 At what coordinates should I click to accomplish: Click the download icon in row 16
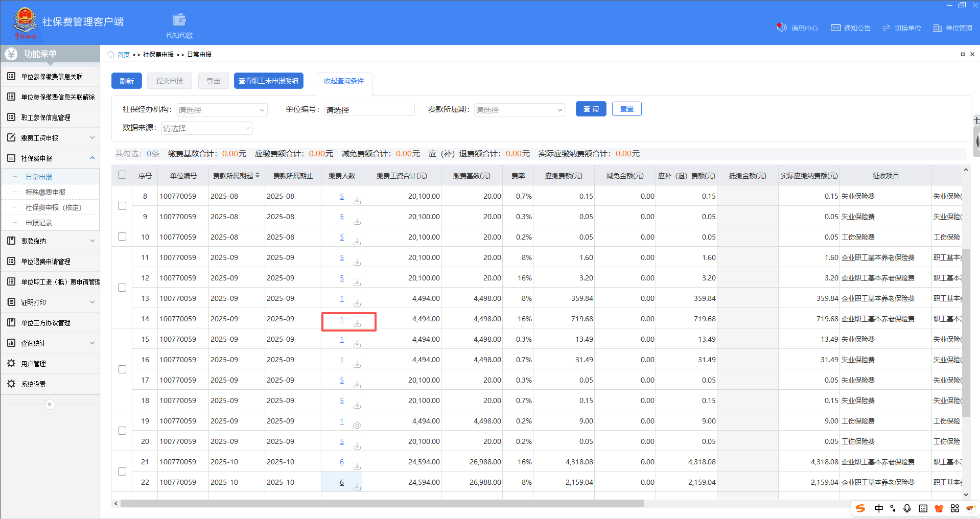tap(357, 364)
